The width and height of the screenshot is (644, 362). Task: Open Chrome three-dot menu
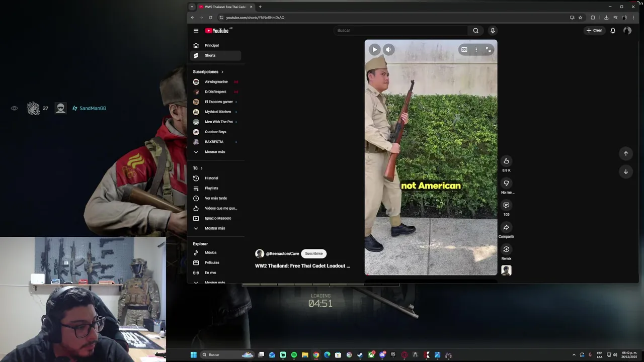(x=633, y=18)
